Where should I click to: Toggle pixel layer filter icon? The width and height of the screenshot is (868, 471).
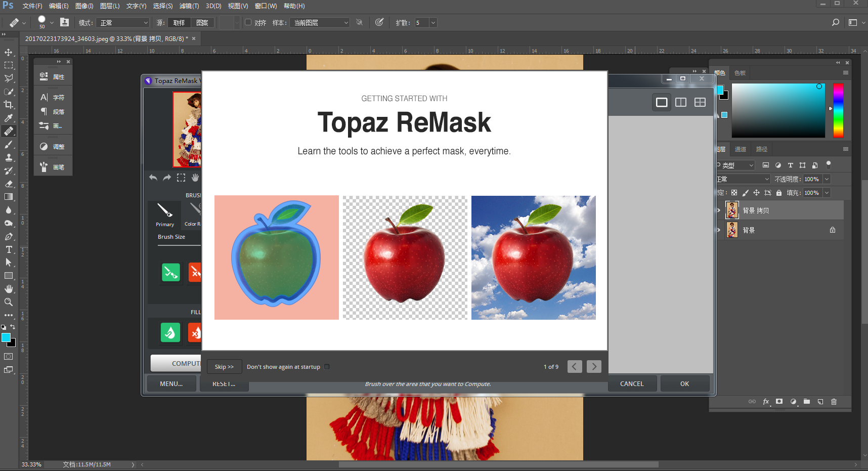tap(766, 165)
